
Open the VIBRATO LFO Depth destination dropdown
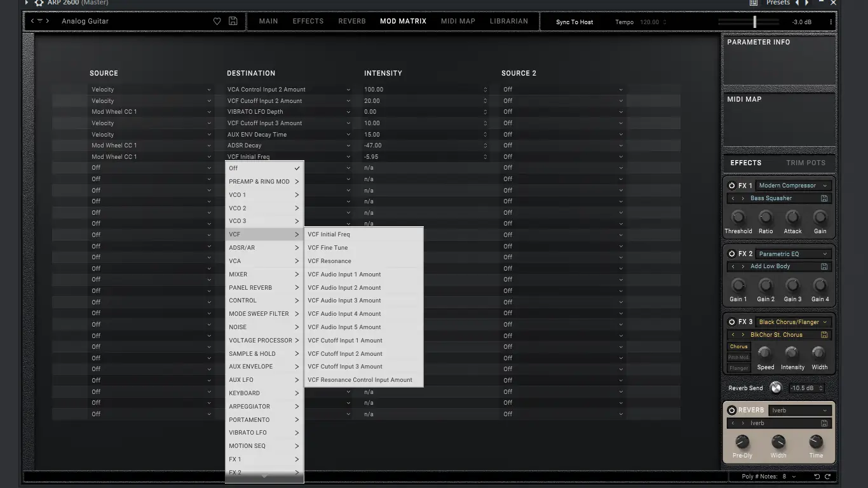pos(289,112)
